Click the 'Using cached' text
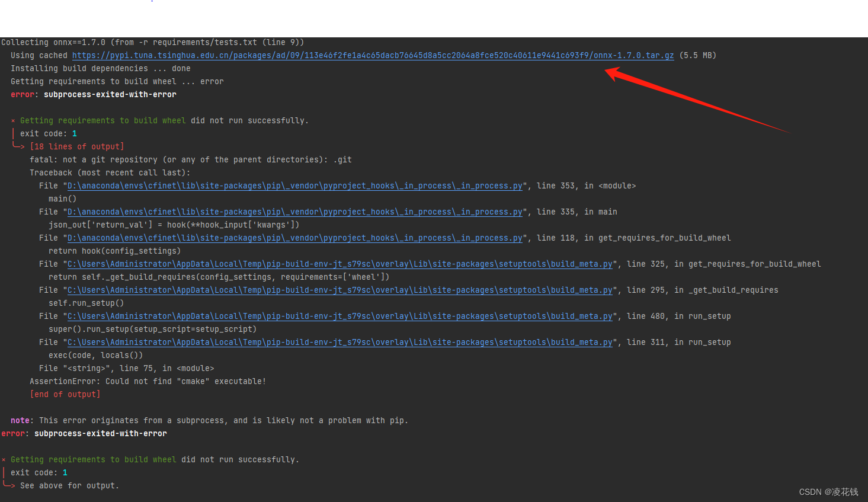This screenshot has width=868, height=502. [39, 55]
